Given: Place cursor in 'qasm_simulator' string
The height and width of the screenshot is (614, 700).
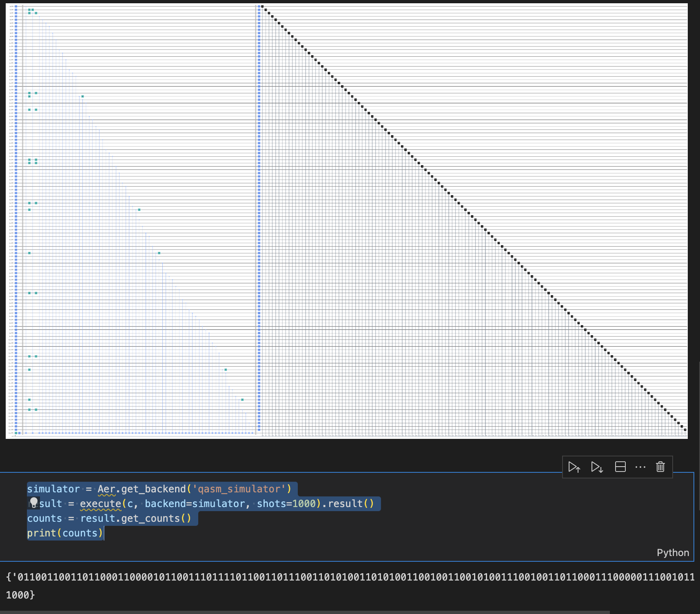Looking at the screenshot, I should 239,489.
